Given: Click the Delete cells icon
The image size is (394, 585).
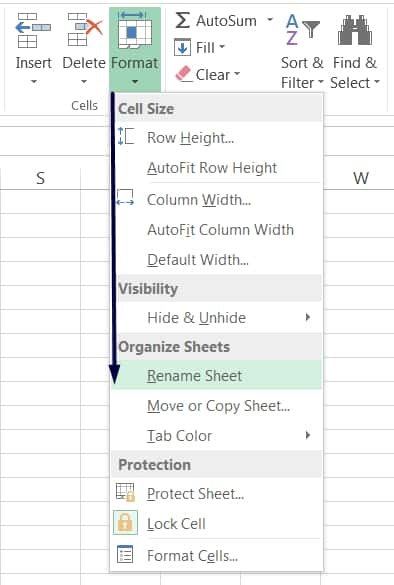Looking at the screenshot, I should pyautogui.click(x=85, y=30).
